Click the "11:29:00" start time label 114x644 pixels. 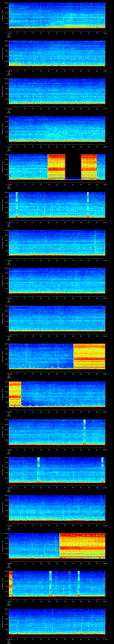[9, 601]
